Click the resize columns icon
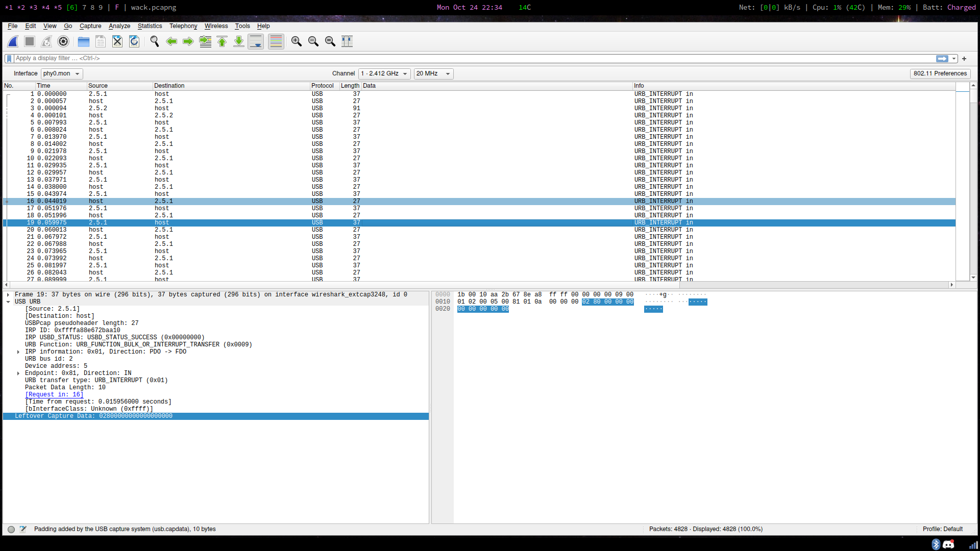The width and height of the screenshot is (980, 551). click(x=347, y=42)
